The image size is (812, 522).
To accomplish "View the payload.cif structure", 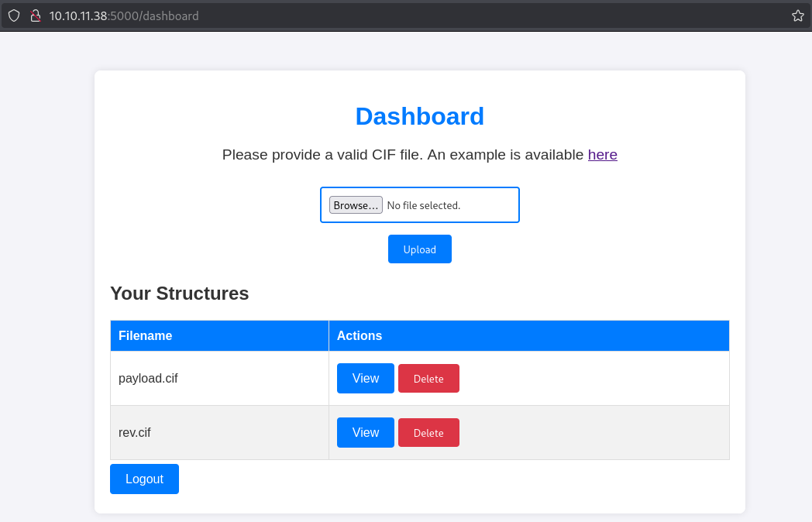I will point(365,379).
